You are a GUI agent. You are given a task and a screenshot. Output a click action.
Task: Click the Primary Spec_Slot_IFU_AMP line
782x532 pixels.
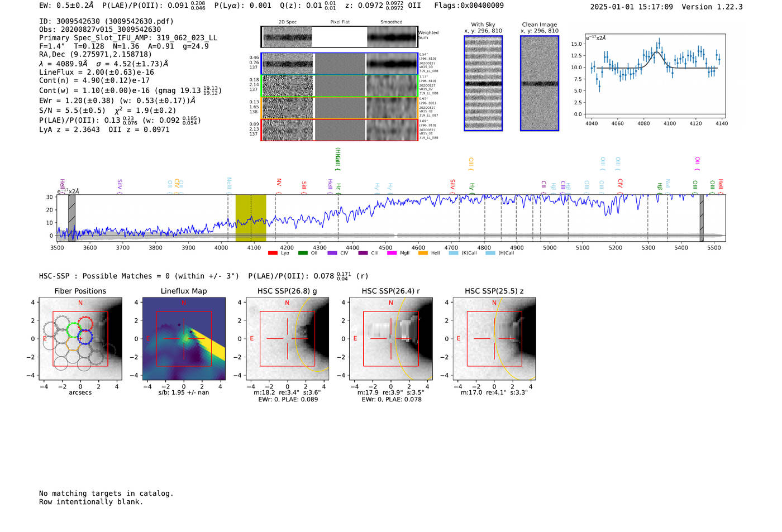click(x=128, y=38)
